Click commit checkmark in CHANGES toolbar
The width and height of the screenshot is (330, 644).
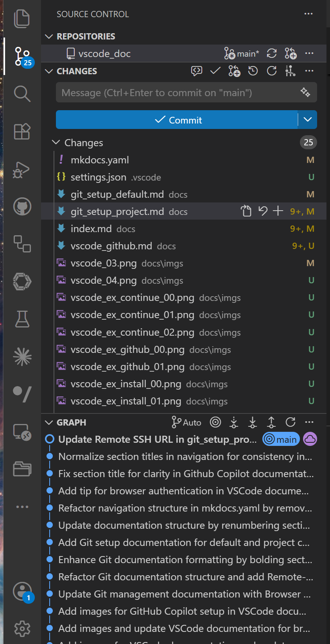point(215,71)
